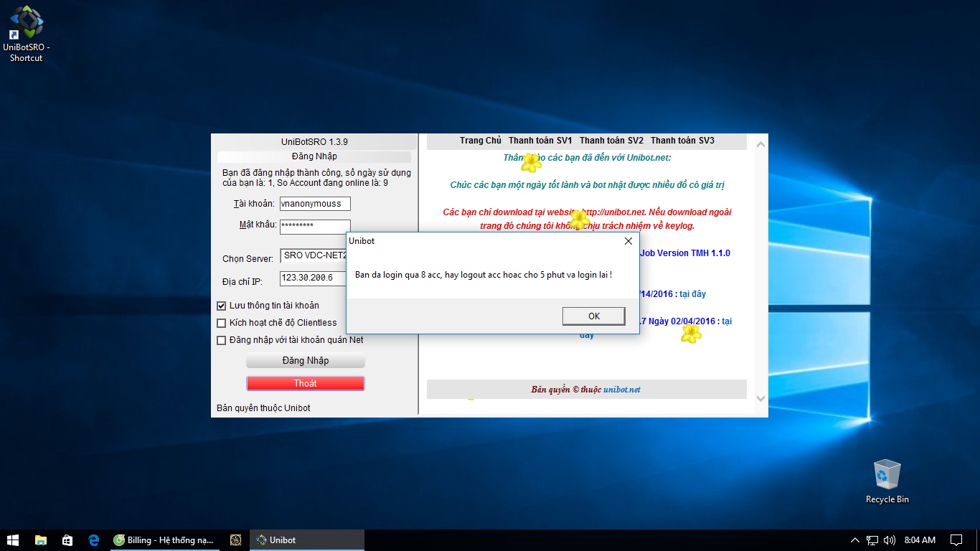The height and width of the screenshot is (551, 980).
Task: Click the red Thoát exit button
Action: 306,383
